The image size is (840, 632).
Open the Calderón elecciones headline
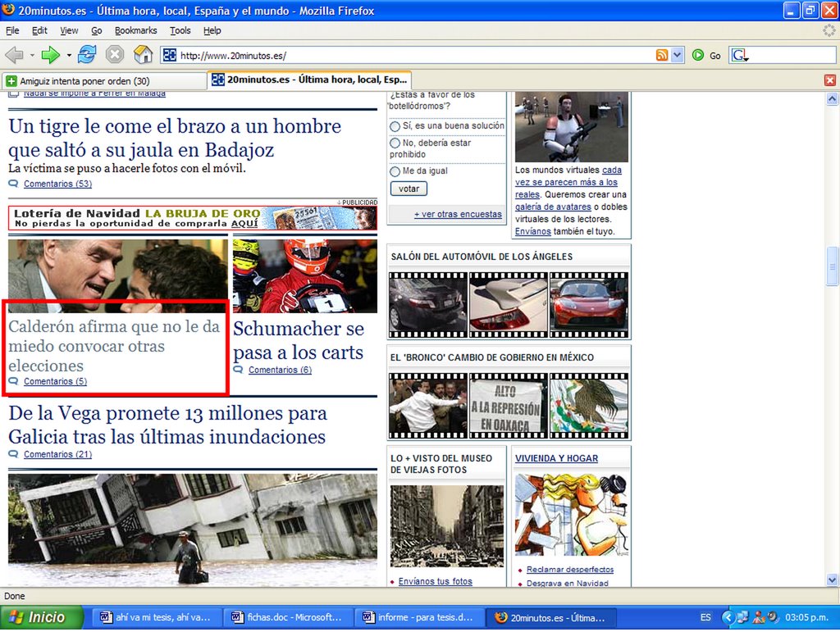[114, 346]
